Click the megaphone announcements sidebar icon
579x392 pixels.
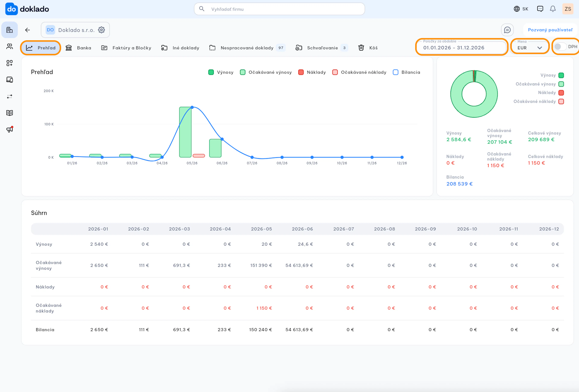click(x=9, y=129)
